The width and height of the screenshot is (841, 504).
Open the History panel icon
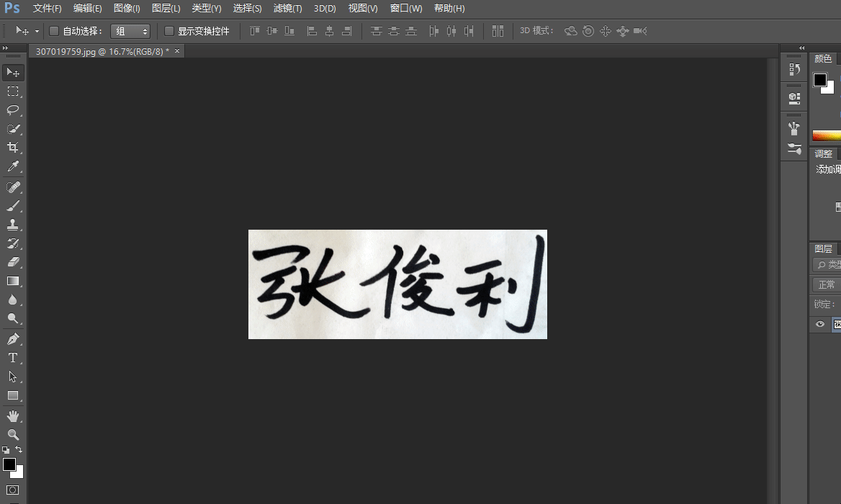pyautogui.click(x=794, y=70)
